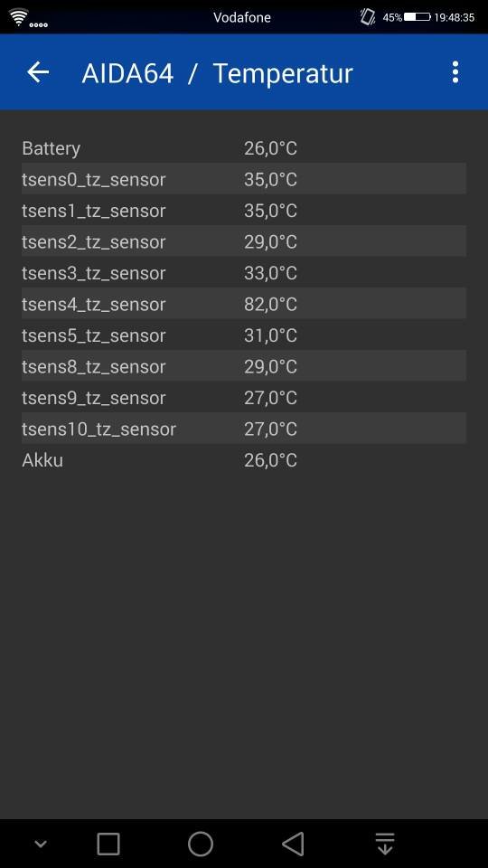Tap the recent apps square button
488x868 pixels.
[108, 844]
